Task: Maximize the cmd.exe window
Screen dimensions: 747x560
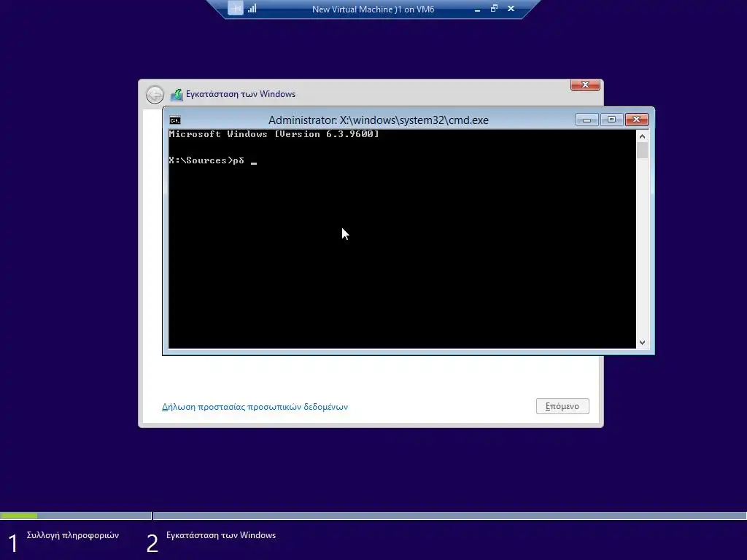Action: click(612, 120)
